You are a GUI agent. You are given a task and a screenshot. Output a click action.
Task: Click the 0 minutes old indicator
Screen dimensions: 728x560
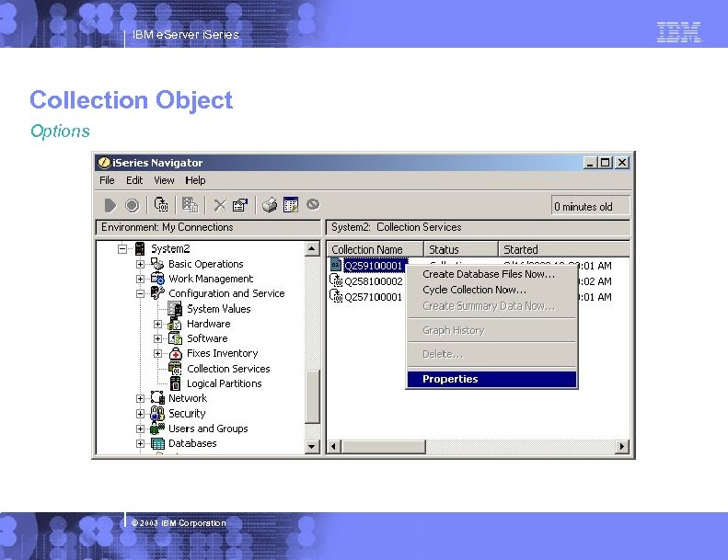[x=590, y=207]
